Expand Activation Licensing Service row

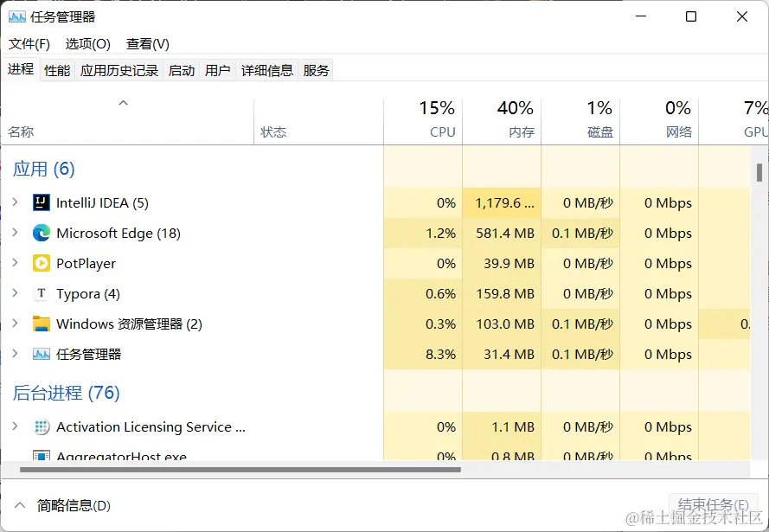16,426
